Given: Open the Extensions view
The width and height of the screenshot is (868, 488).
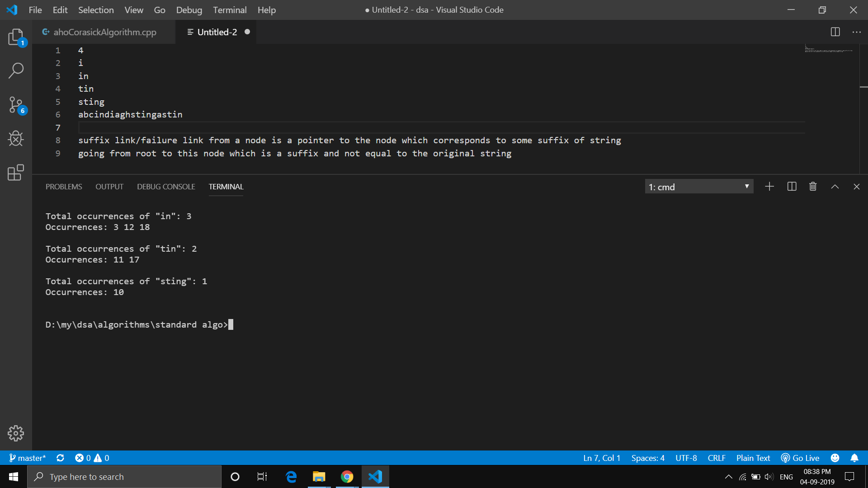Looking at the screenshot, I should [x=16, y=173].
